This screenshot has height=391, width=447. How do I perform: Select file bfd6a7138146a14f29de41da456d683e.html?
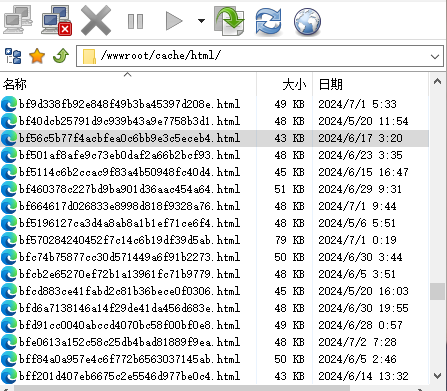pyautogui.click(x=129, y=308)
